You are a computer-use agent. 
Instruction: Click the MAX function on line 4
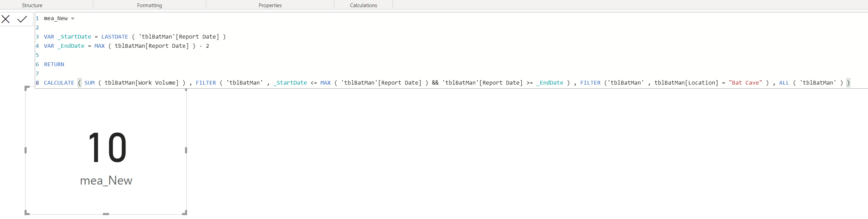(x=100, y=46)
